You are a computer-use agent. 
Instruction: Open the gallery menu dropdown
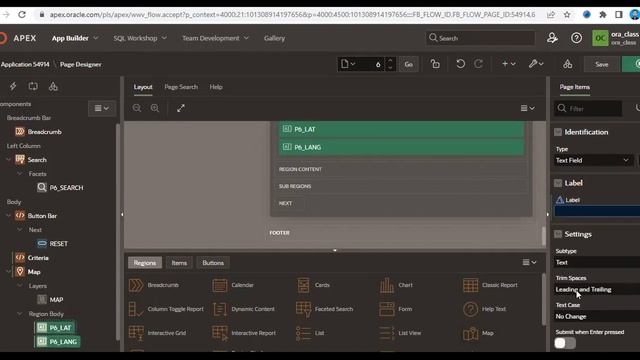(x=529, y=262)
